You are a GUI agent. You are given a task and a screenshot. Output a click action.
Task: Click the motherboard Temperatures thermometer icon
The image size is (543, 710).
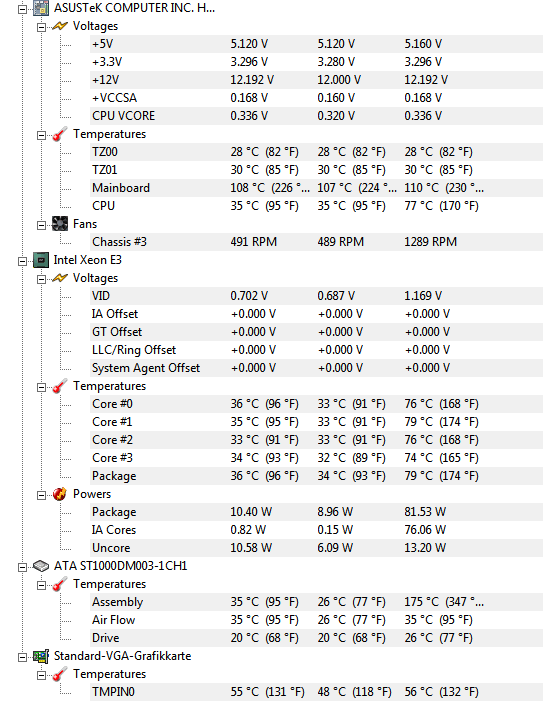pos(60,134)
